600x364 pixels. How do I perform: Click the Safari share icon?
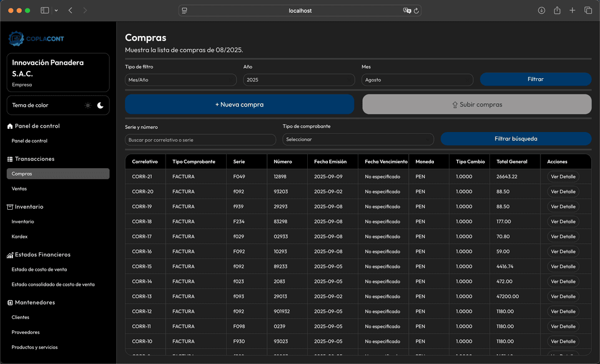(557, 11)
